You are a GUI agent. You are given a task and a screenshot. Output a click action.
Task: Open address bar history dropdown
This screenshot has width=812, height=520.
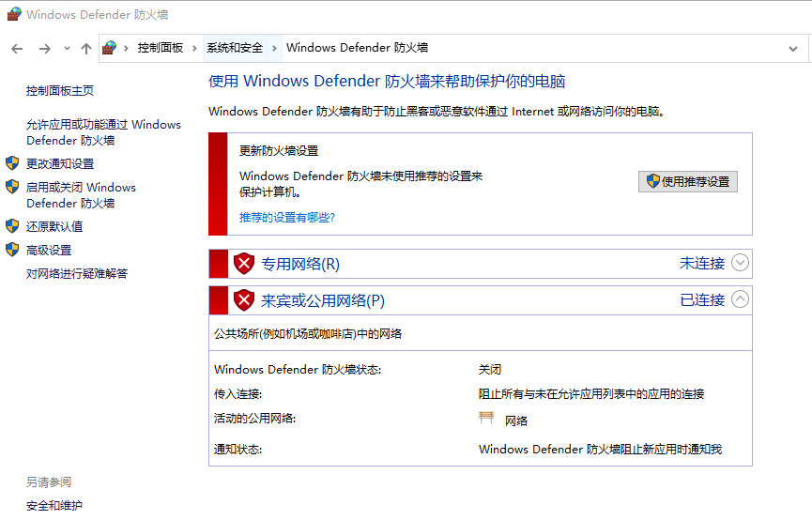793,49
